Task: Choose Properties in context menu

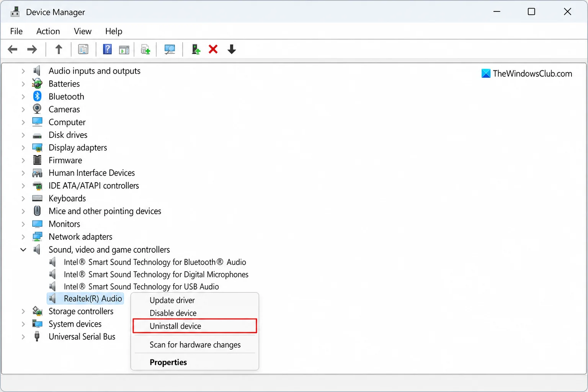Action: coord(194,362)
